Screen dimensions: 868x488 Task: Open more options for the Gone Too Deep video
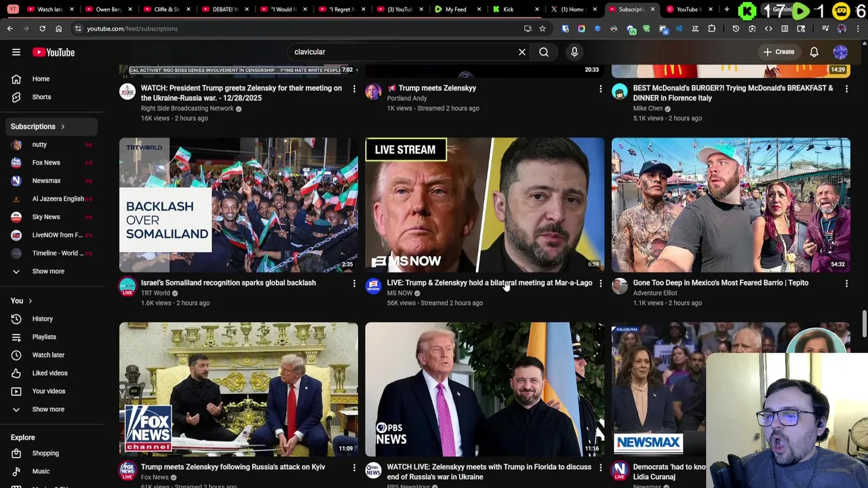[846, 283]
